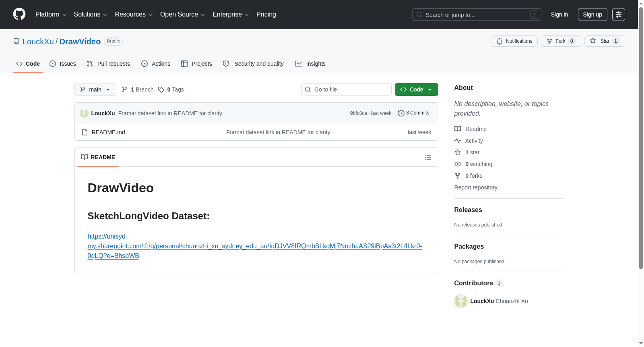Click the branch count icon
This screenshot has height=347, width=644.
125,89
